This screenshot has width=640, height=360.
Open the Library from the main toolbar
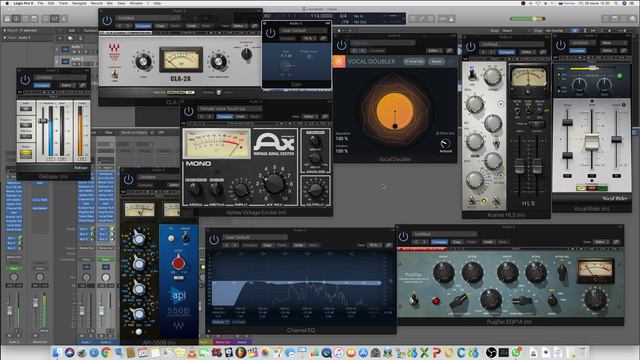point(7,19)
